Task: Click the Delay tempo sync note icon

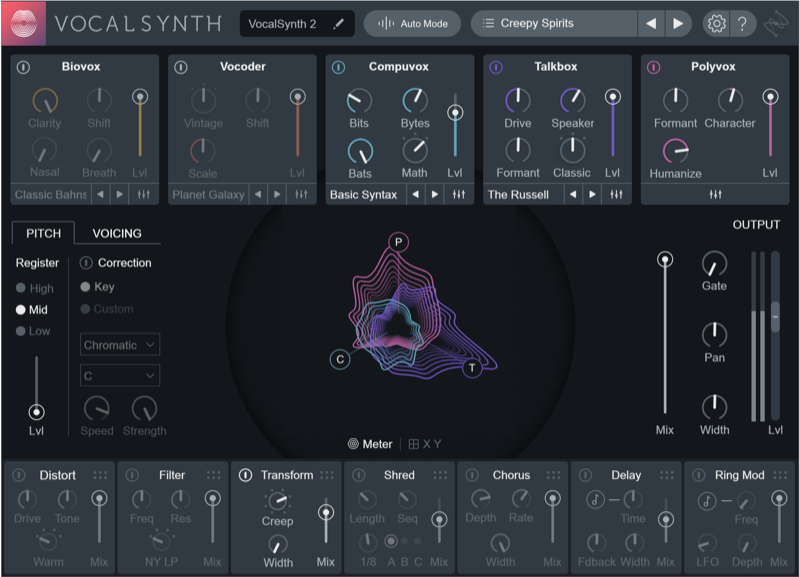Action: pos(595,499)
